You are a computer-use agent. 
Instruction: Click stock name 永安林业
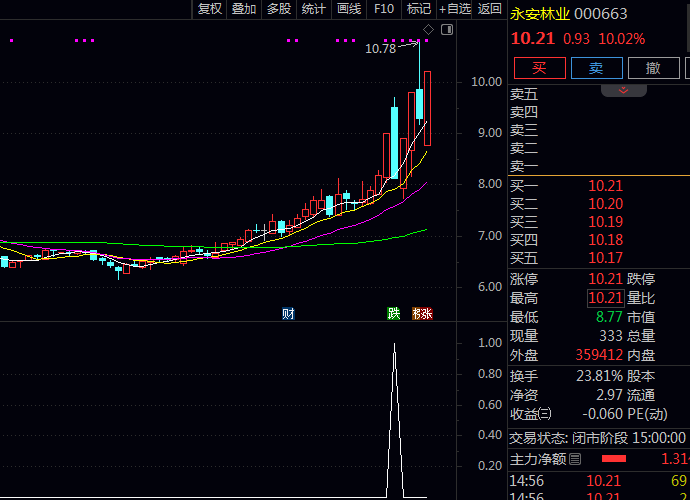(x=540, y=14)
